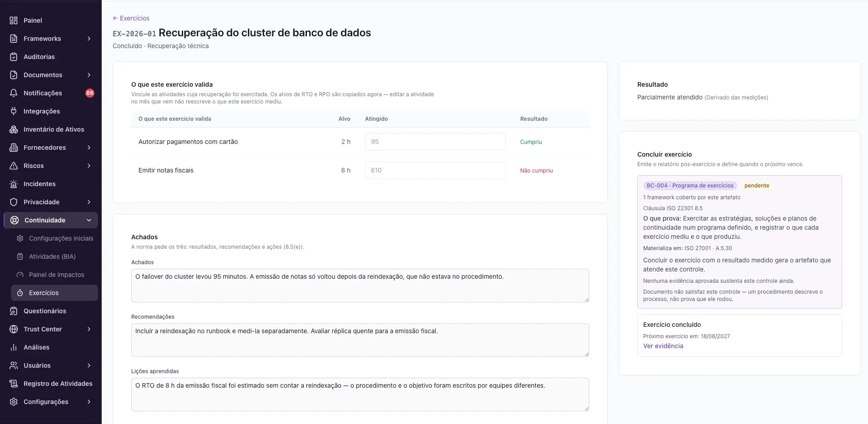Viewport: 868px width, 424px height.
Task: Click the Auditorias clipboard icon
Action: (x=14, y=57)
